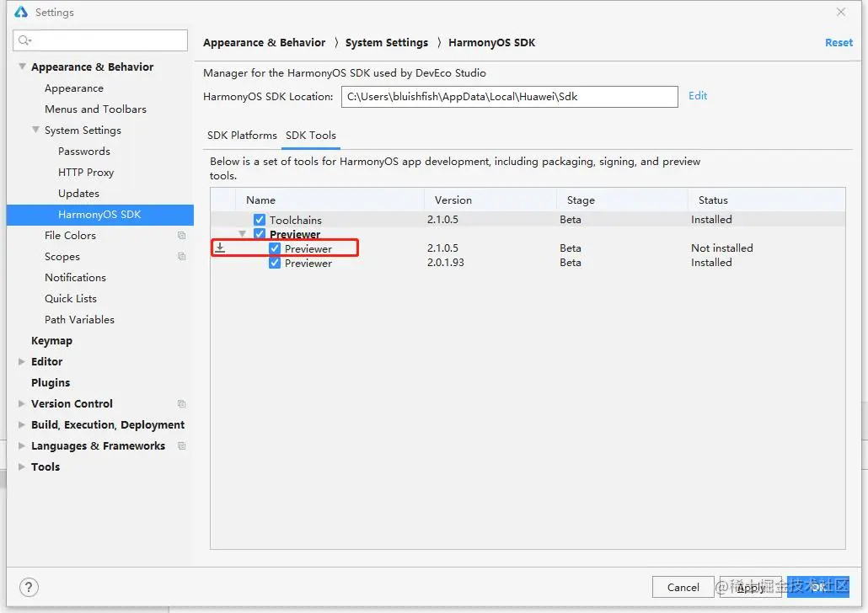
Task: Click the copy icon next to File Colors
Action: (x=181, y=236)
